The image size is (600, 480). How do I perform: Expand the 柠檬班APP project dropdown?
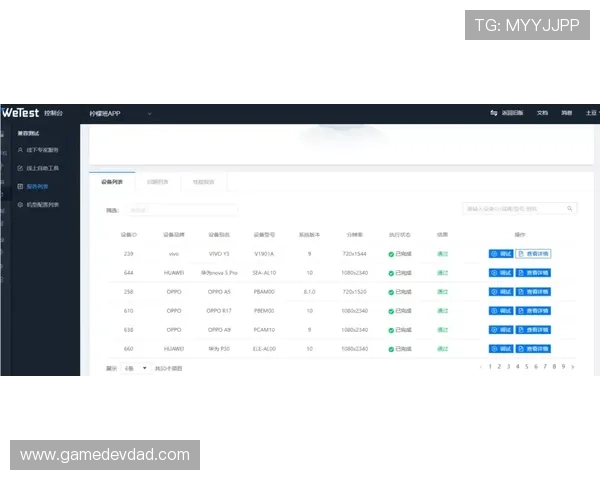point(121,114)
